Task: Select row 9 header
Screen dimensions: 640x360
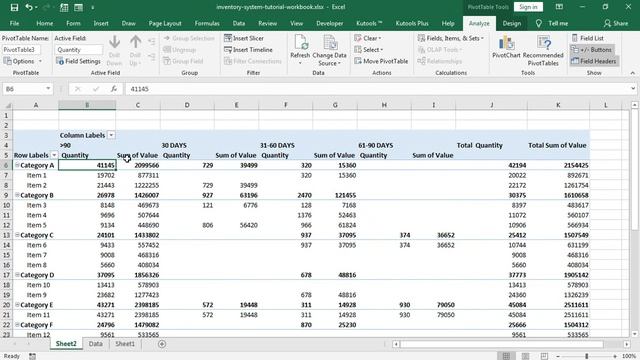Action: 6,195
